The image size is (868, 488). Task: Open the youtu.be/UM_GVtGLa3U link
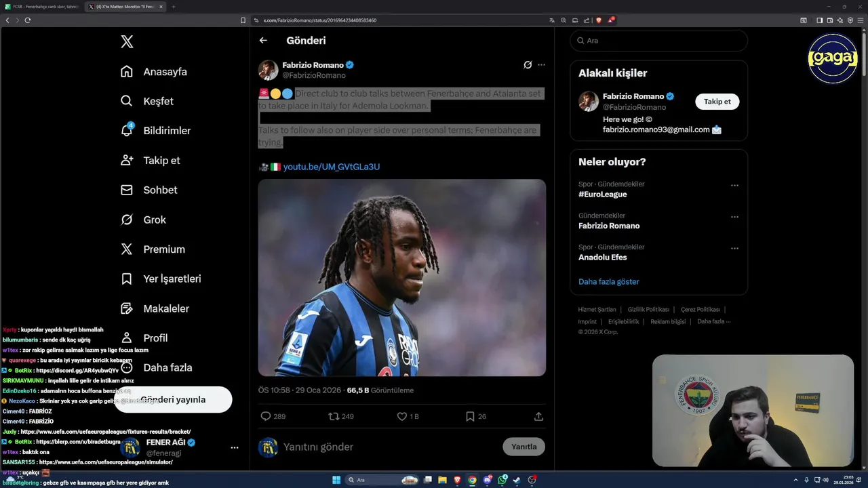coord(332,167)
